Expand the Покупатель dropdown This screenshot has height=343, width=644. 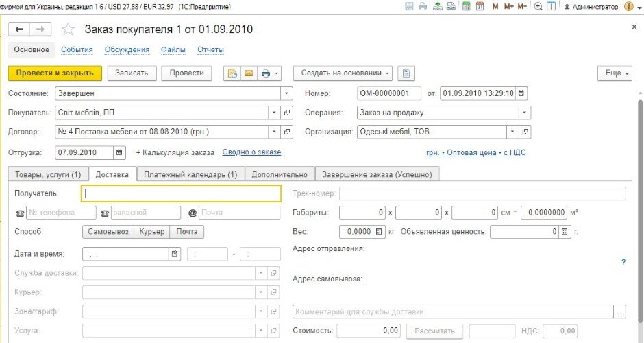(274, 113)
